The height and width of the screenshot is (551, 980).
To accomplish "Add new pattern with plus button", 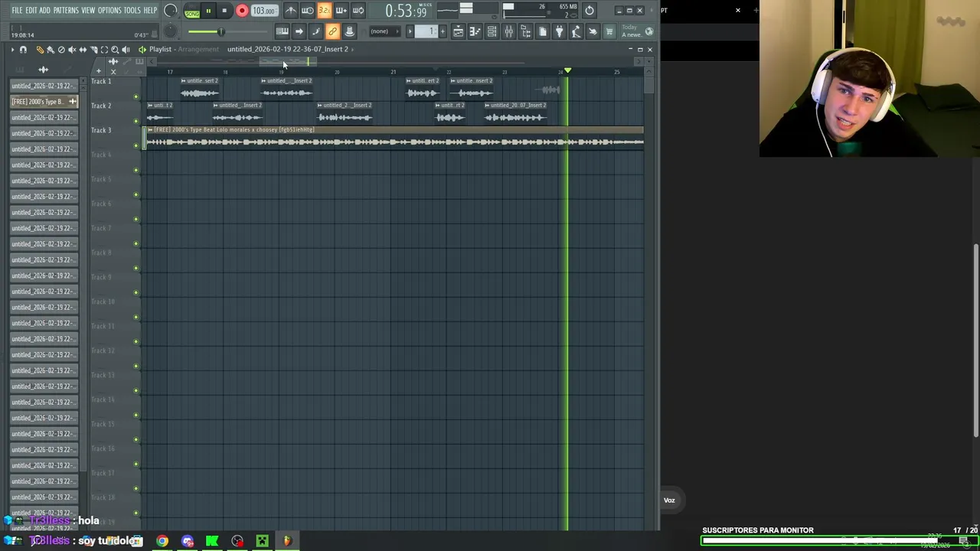I will coord(443,31).
